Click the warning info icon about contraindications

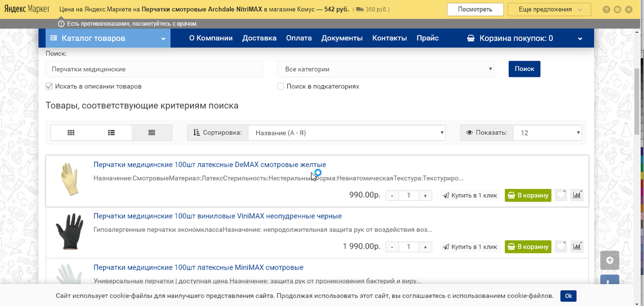pyautogui.click(x=61, y=24)
